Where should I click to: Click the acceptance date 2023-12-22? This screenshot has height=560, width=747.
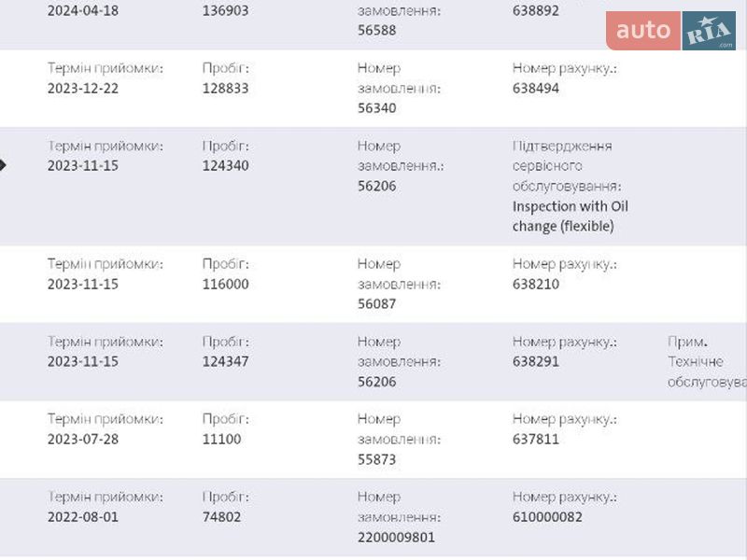tap(83, 89)
